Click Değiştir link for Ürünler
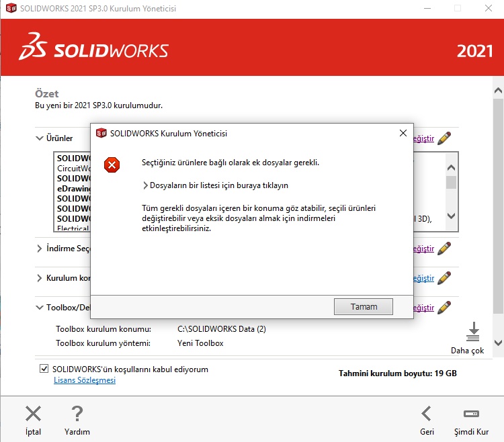 423,138
